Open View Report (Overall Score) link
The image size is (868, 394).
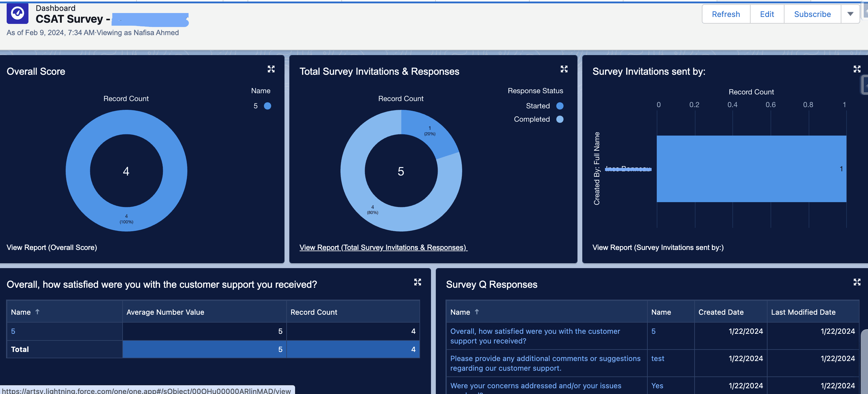point(51,248)
